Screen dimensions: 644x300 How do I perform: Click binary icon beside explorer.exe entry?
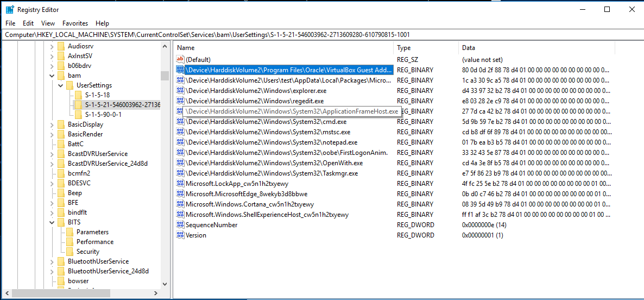tap(180, 90)
